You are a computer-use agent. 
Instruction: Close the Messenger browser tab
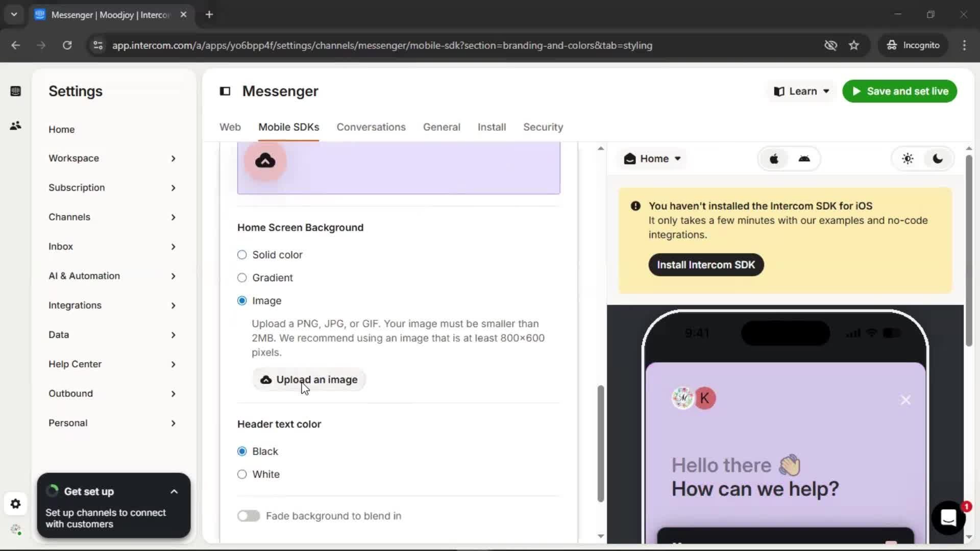coord(183,14)
